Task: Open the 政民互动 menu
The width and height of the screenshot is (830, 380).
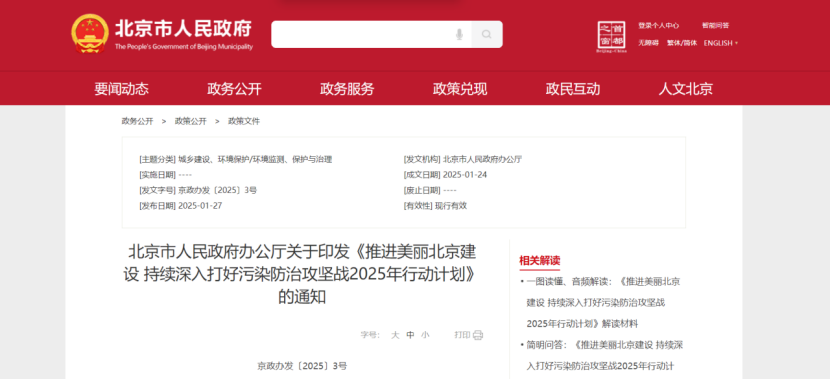Action: [573, 89]
